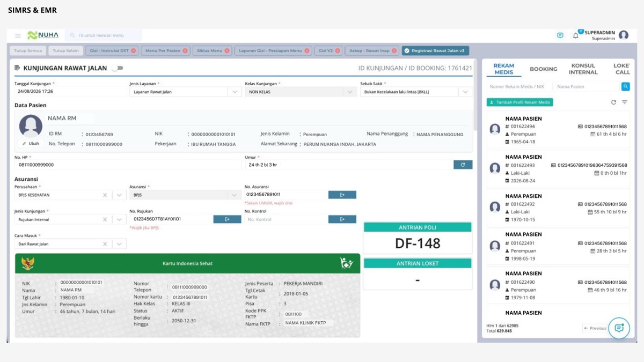Image resolution: width=644 pixels, height=362 pixels.
Task: Focus the F8 menu search field
Action: click(104, 35)
